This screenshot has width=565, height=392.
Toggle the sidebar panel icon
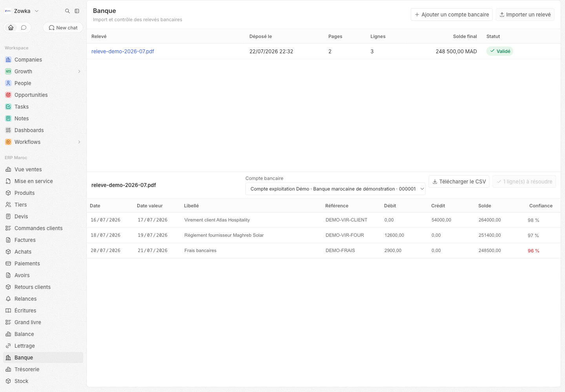[x=77, y=11]
